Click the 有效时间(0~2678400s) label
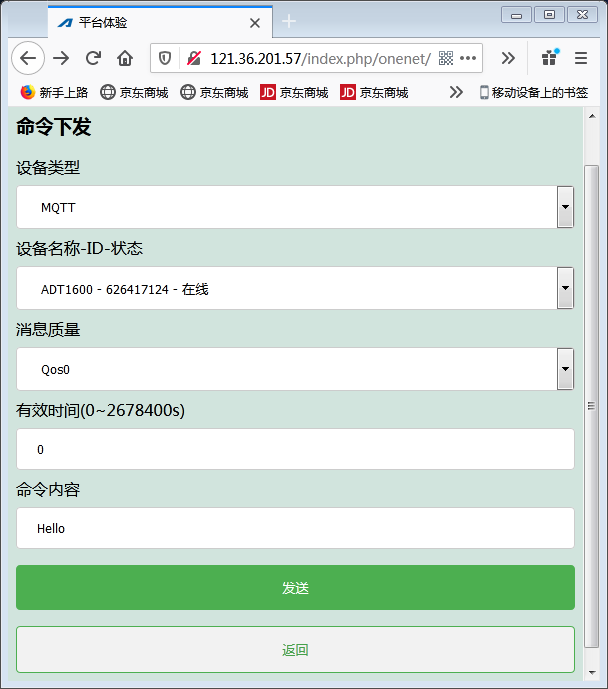Image resolution: width=608 pixels, height=689 pixels. pos(101,410)
